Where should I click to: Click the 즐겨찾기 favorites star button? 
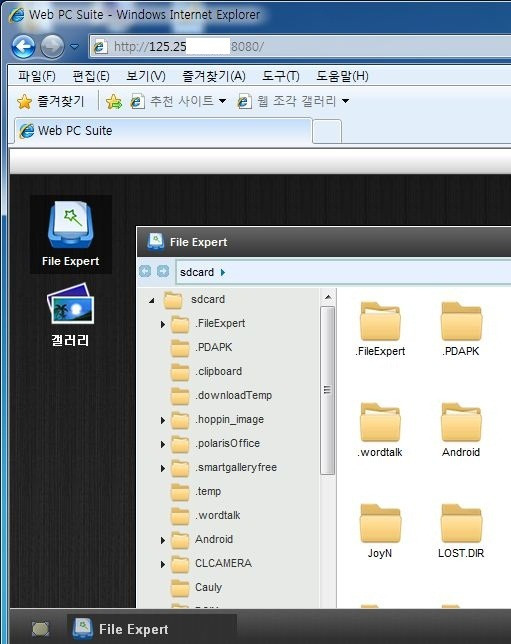(51, 101)
